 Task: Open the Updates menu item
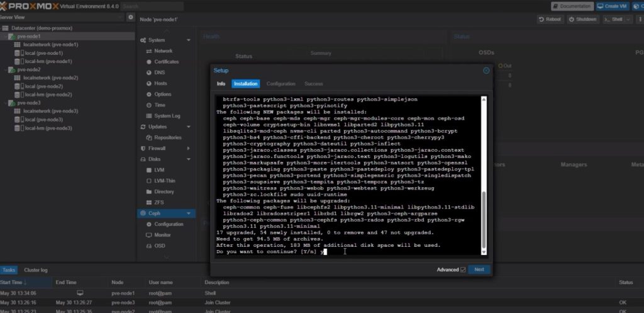[x=157, y=127]
